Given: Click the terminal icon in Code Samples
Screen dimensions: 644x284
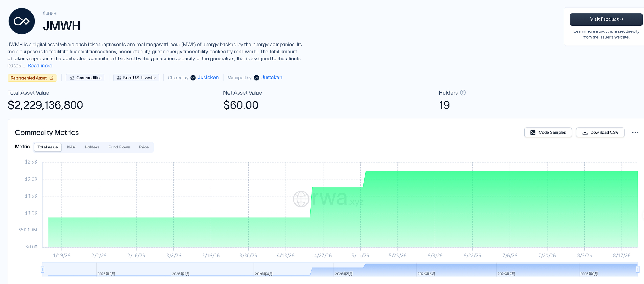Looking at the screenshot, I should [x=533, y=132].
